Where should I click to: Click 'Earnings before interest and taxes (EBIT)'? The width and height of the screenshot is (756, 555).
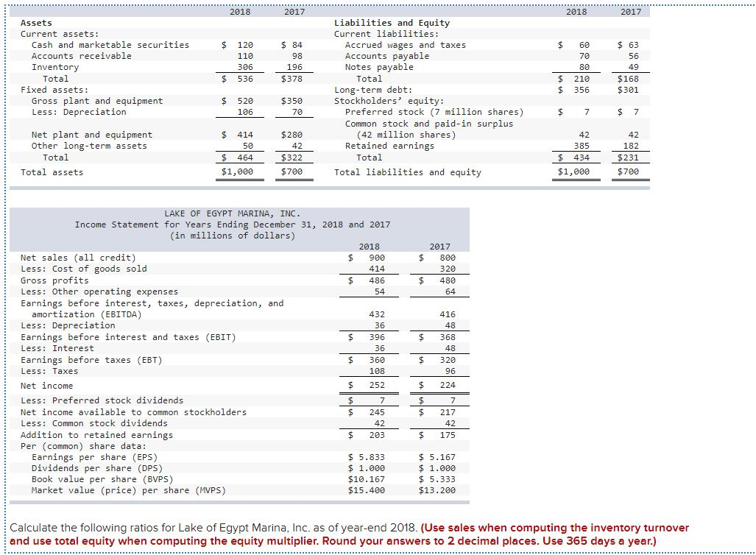(128, 337)
